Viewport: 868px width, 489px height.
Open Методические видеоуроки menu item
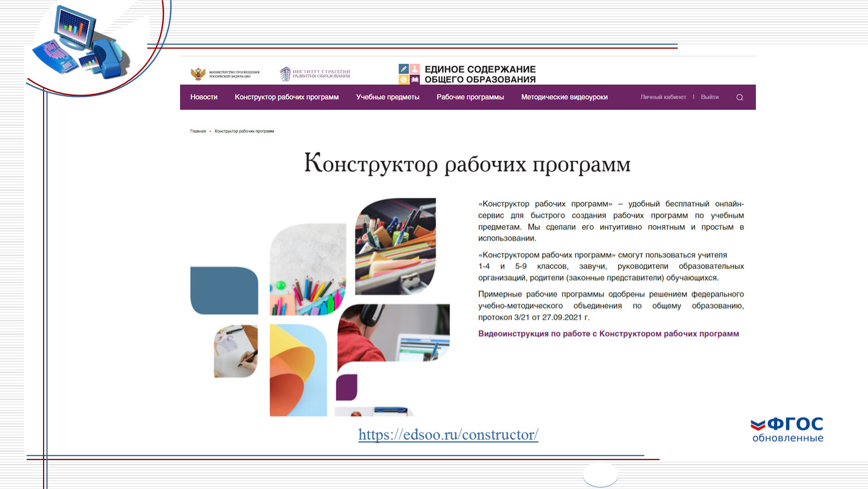point(564,97)
